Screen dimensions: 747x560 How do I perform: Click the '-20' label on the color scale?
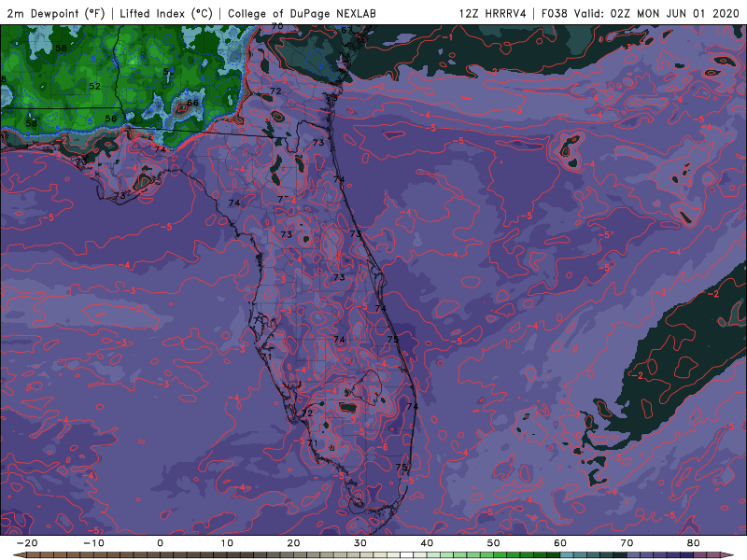coord(27,543)
